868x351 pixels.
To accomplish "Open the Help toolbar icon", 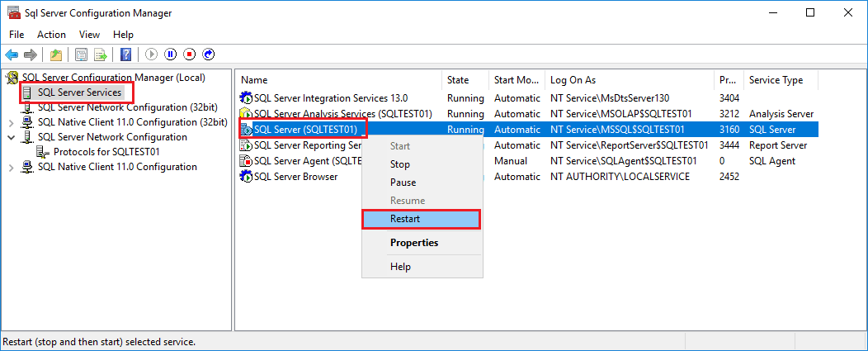I will [x=126, y=55].
